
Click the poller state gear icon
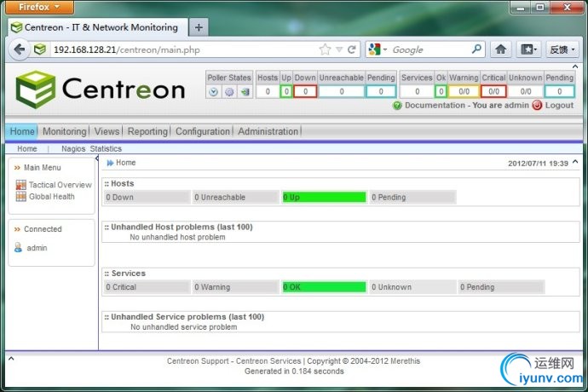tap(229, 91)
